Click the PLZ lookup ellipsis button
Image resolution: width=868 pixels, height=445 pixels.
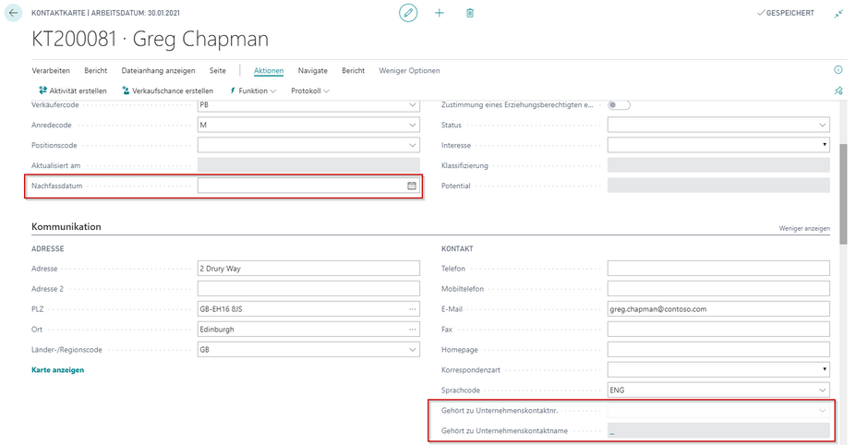[412, 309]
